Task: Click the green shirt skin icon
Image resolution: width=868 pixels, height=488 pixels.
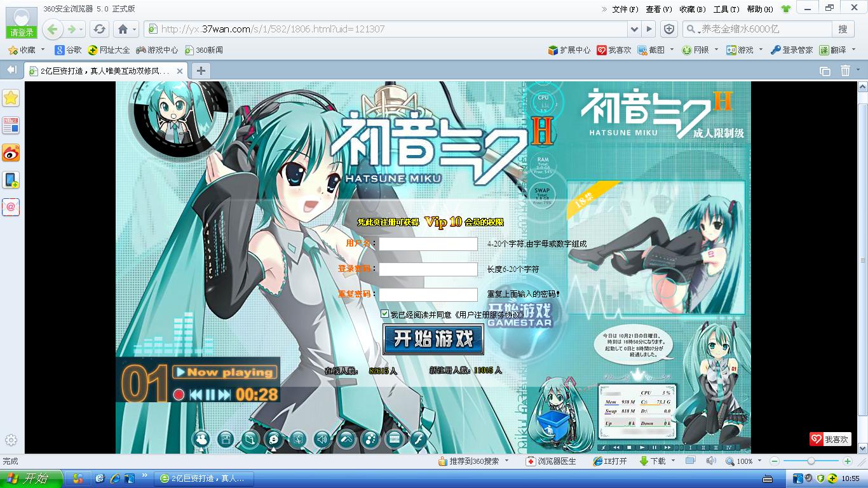Action: 786,9
